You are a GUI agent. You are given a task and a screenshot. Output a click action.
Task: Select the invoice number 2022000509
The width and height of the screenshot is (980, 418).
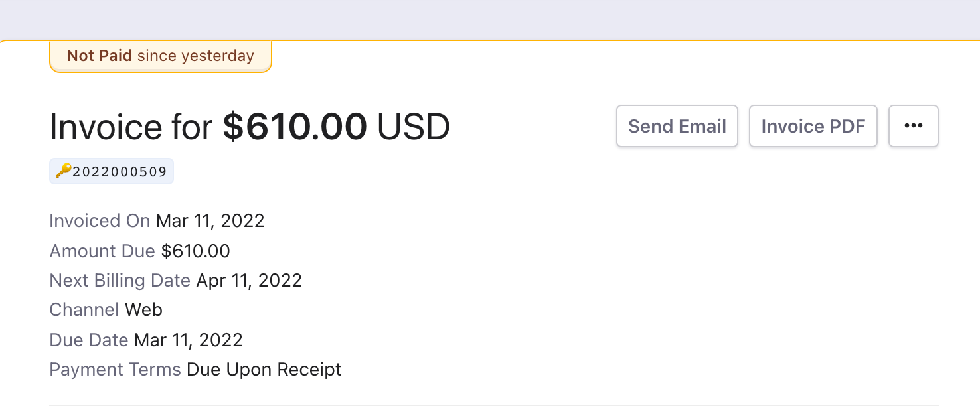[120, 172]
